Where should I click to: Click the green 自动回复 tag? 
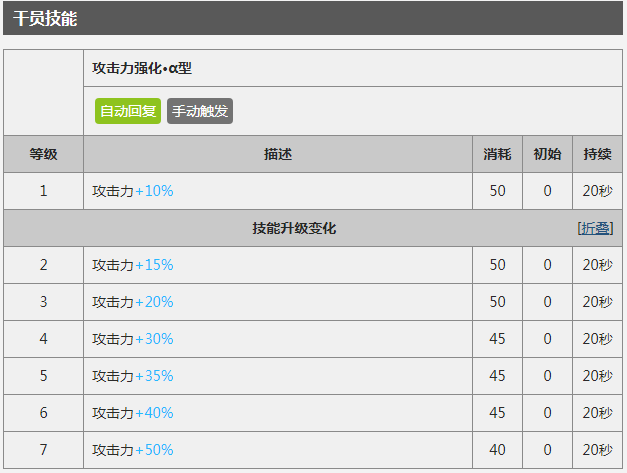point(128,111)
